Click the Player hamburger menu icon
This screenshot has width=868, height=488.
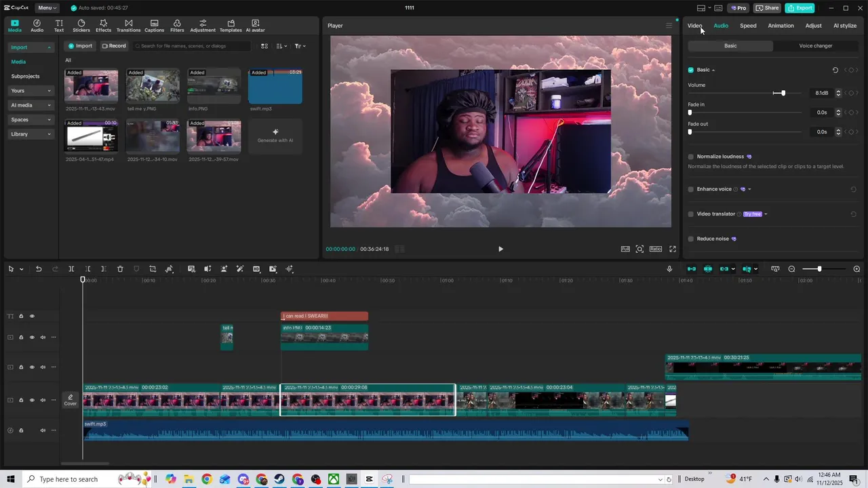pos(669,26)
